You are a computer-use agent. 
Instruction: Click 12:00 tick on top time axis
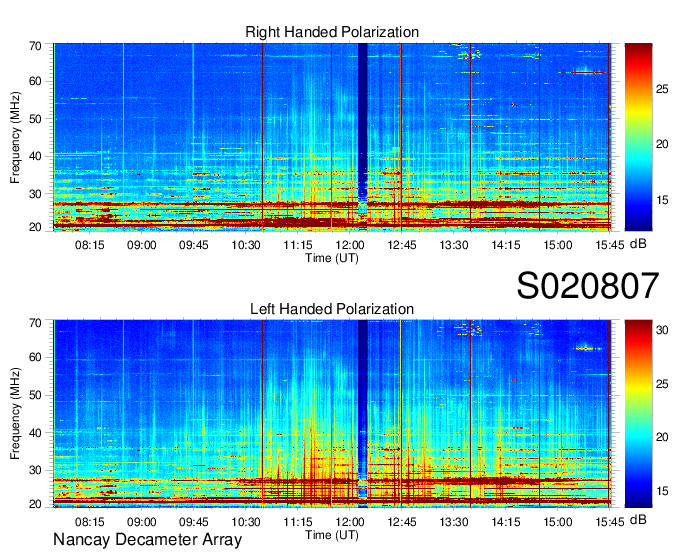pos(350,245)
